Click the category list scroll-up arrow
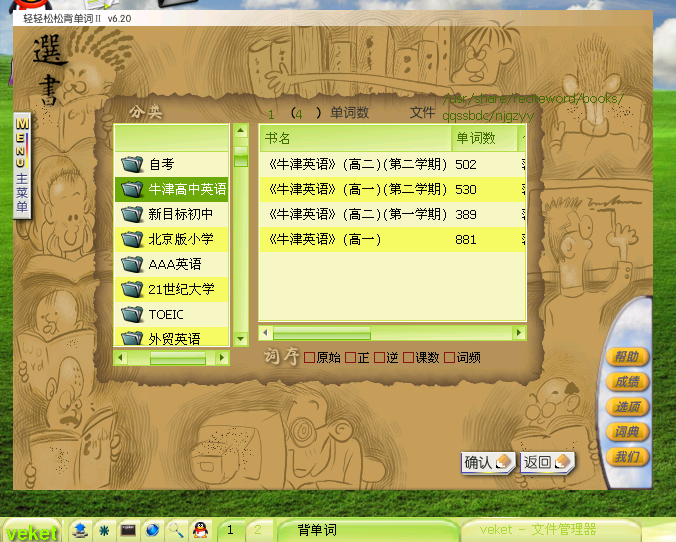This screenshot has height=542, width=676. click(241, 130)
